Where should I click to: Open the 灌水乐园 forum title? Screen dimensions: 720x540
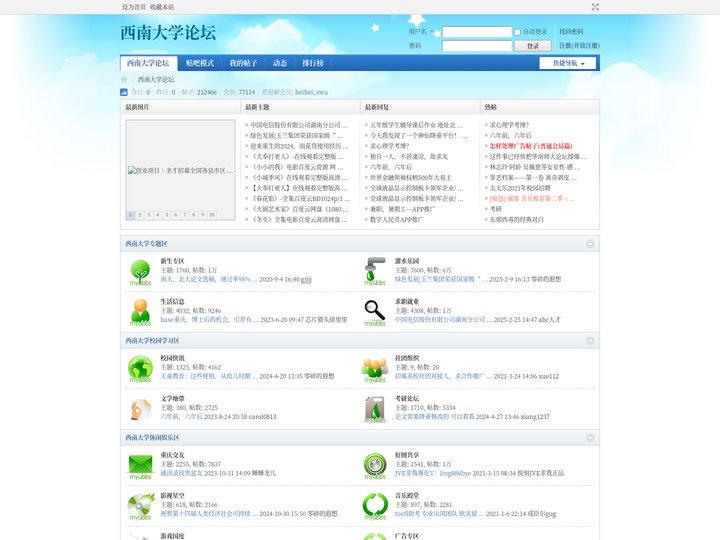[x=407, y=261]
